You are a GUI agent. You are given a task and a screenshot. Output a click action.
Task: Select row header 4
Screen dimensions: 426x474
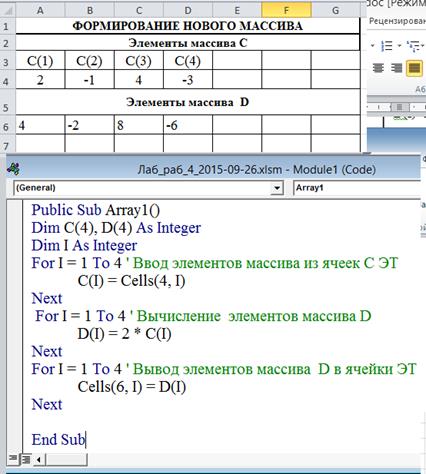7,80
